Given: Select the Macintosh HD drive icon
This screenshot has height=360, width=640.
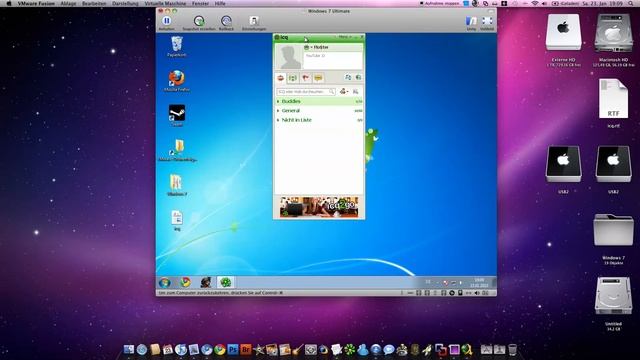Looking at the screenshot, I should 613,32.
